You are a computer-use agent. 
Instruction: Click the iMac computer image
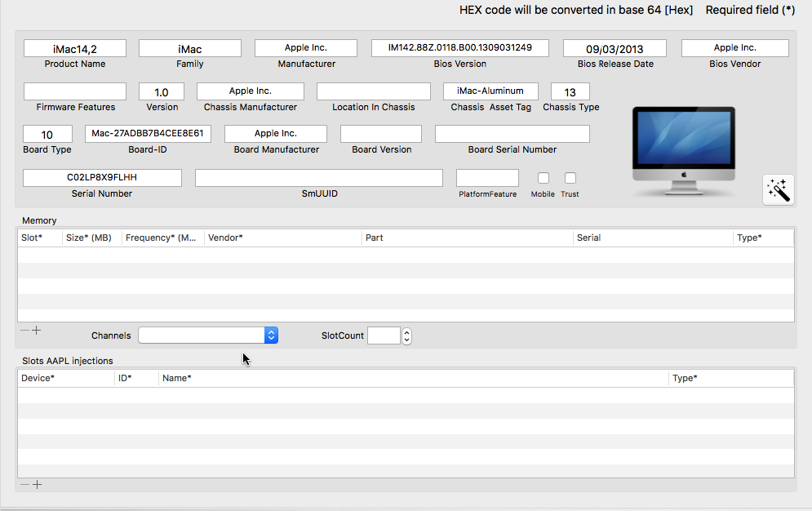[683, 152]
